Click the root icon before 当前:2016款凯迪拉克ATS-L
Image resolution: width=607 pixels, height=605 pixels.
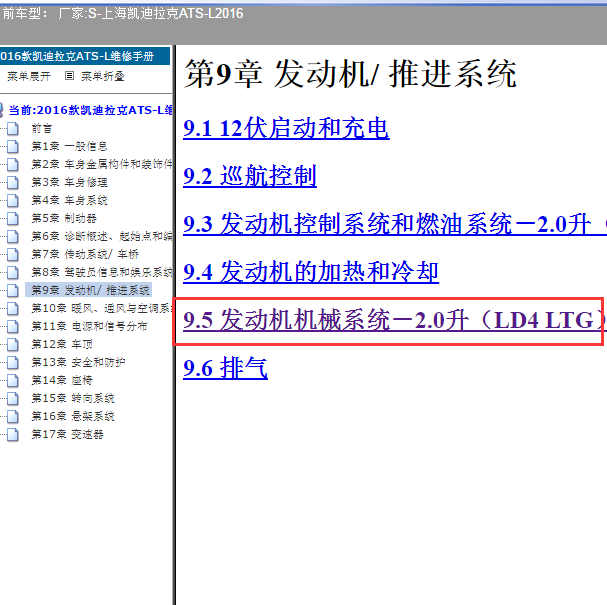(2, 110)
